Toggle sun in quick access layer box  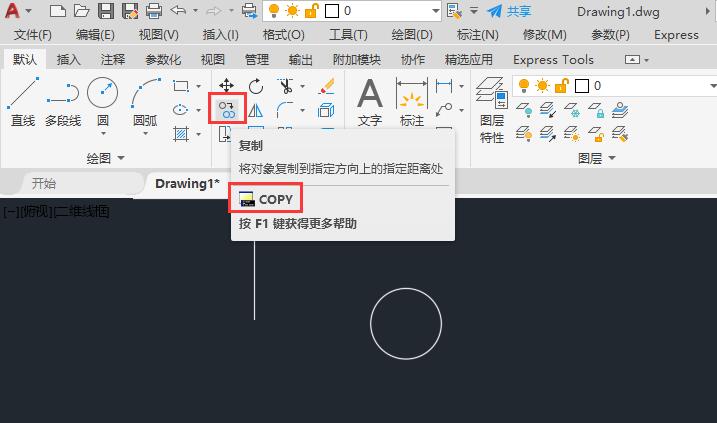click(292, 11)
